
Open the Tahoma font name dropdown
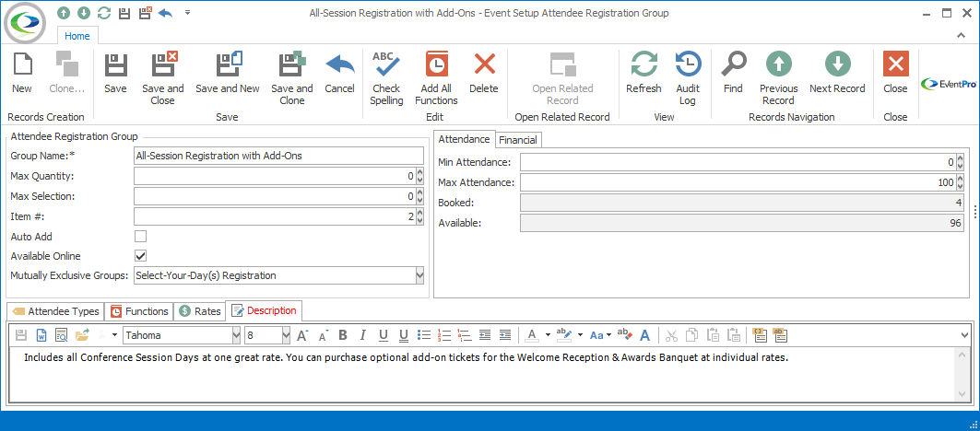point(236,335)
